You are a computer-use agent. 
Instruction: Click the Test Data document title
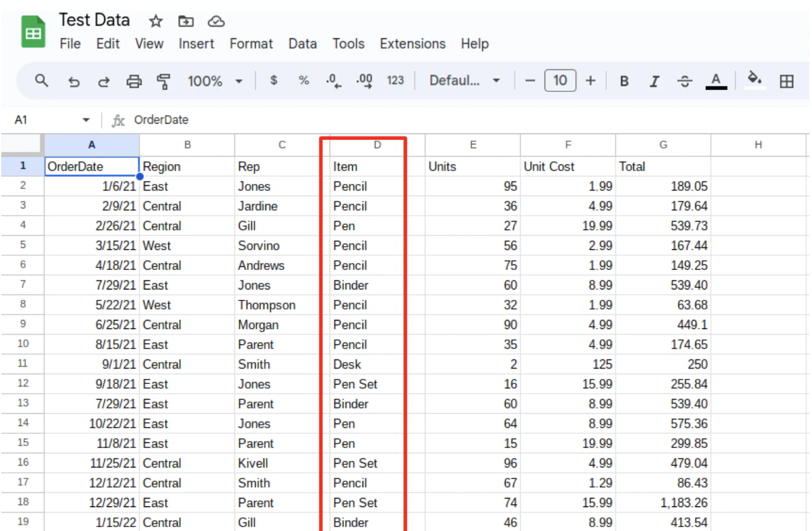95,20
